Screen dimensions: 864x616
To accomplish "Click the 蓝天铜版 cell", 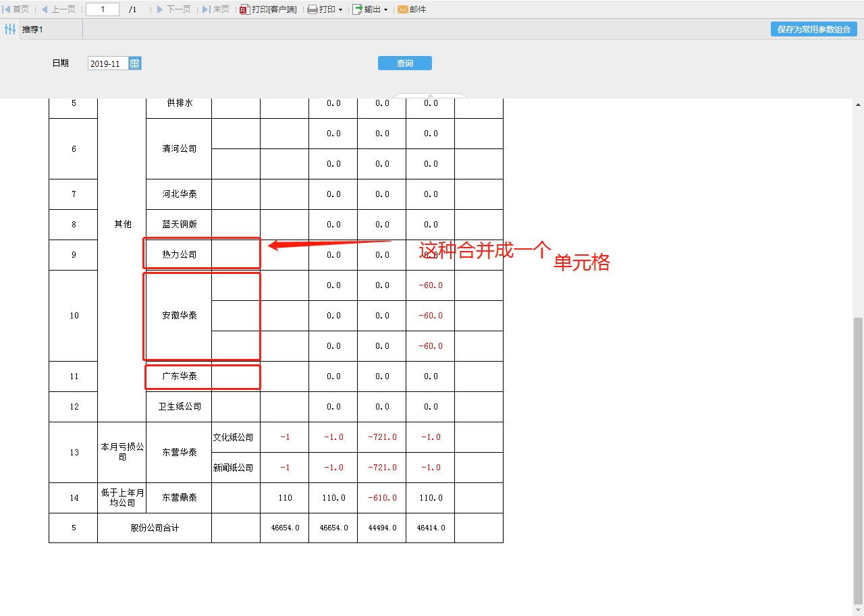I will point(179,225).
